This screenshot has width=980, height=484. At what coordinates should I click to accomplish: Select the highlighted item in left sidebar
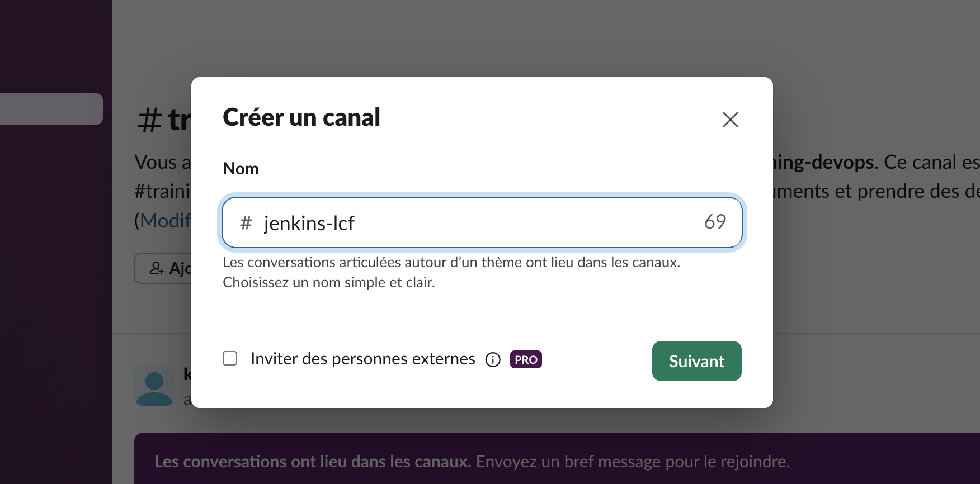[x=51, y=109]
